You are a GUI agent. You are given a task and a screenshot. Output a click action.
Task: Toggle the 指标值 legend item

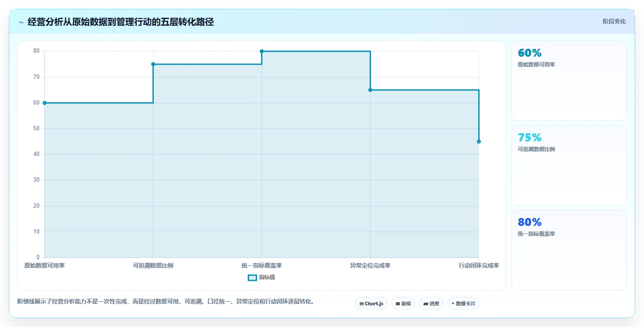(x=262, y=277)
